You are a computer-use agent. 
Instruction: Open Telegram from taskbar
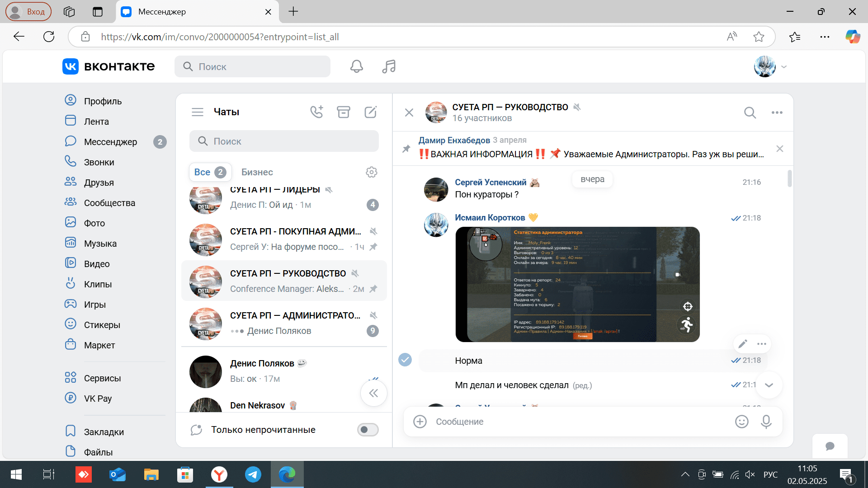pos(253,474)
